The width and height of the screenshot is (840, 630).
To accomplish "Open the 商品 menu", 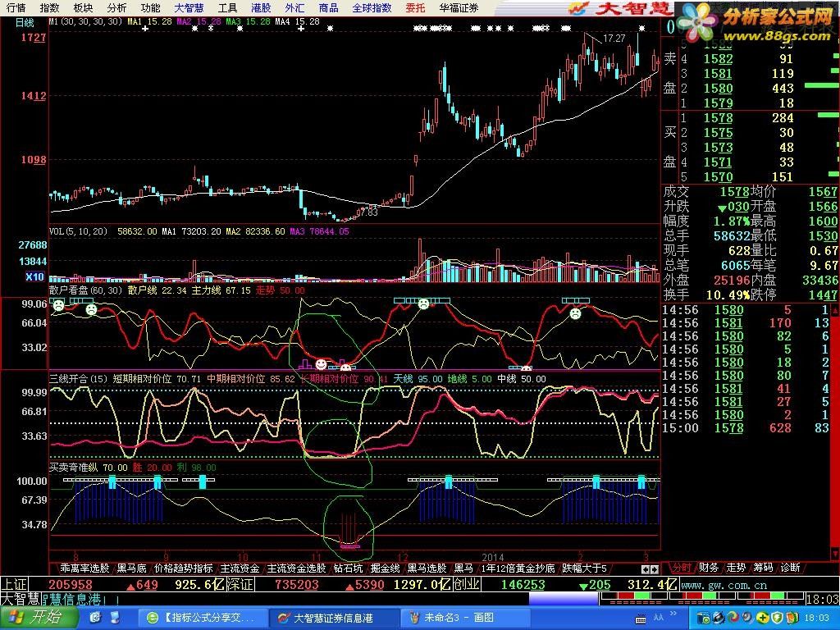I will pyautogui.click(x=328, y=8).
